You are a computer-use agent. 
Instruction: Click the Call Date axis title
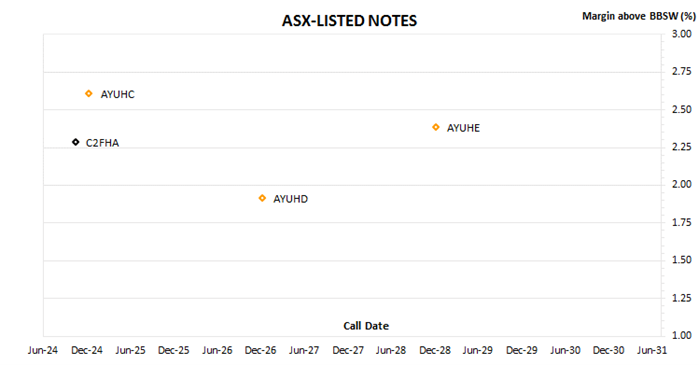pyautogui.click(x=366, y=326)
